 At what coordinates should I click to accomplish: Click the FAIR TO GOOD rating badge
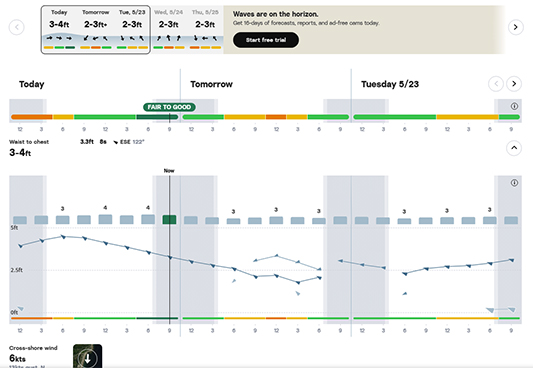coord(169,107)
